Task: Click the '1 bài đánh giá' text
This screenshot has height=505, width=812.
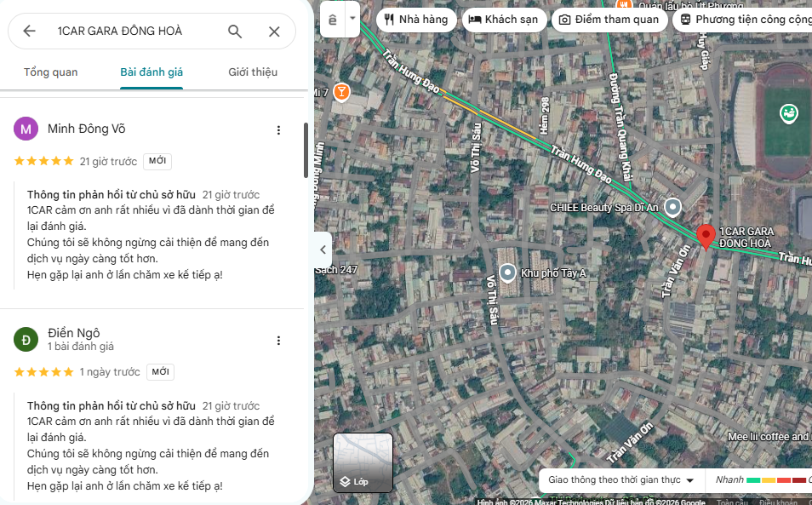Action: click(81, 347)
